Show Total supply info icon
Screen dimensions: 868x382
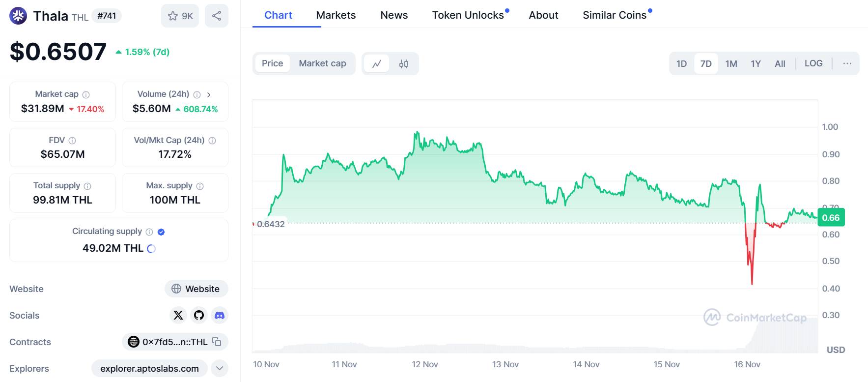pos(87,186)
